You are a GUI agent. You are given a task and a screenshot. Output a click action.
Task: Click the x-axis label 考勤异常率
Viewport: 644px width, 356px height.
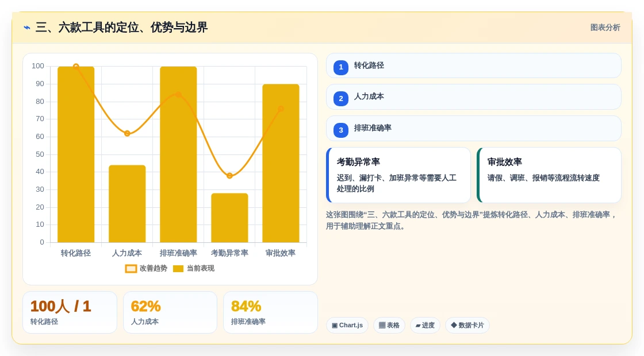pyautogui.click(x=229, y=253)
